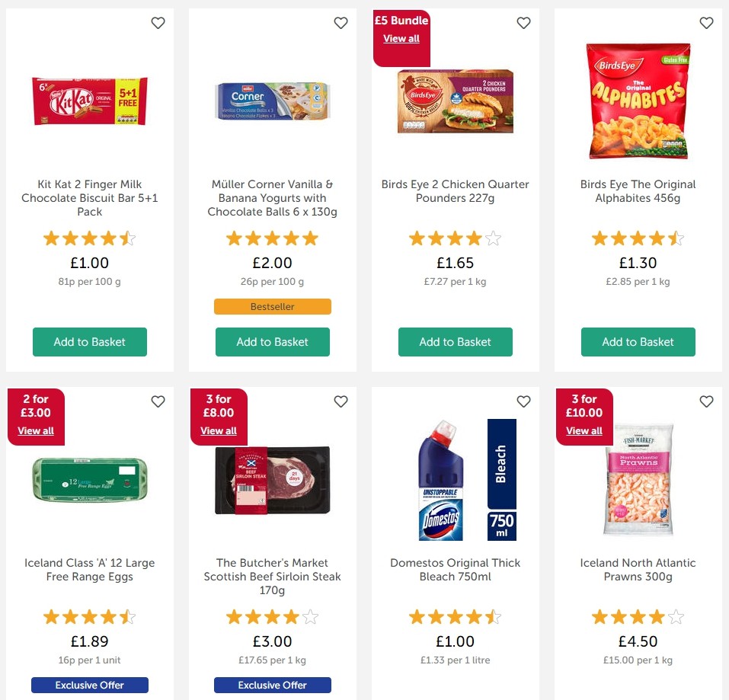
Task: View all 3 for £10.00 offers
Action: click(x=584, y=430)
